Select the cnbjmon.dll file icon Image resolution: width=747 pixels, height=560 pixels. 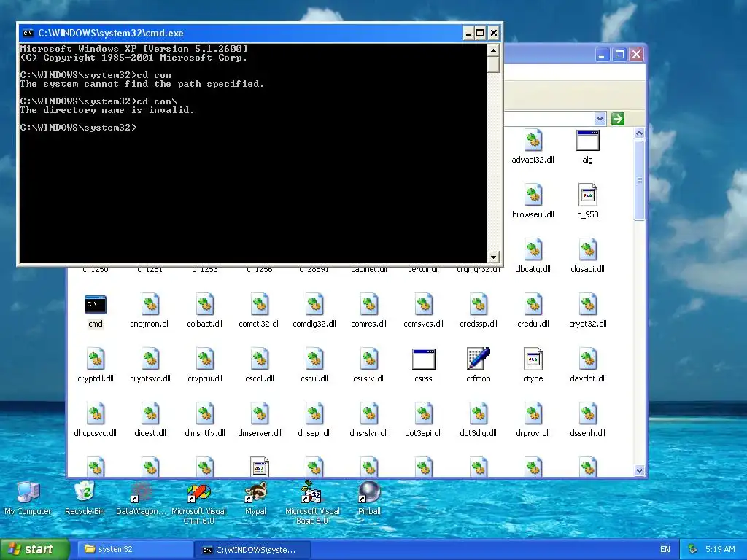pos(150,305)
